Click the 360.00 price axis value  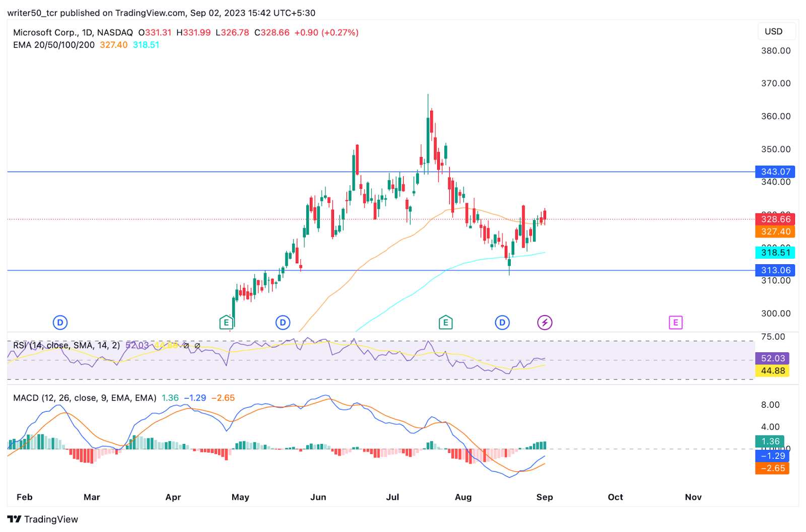point(776,116)
